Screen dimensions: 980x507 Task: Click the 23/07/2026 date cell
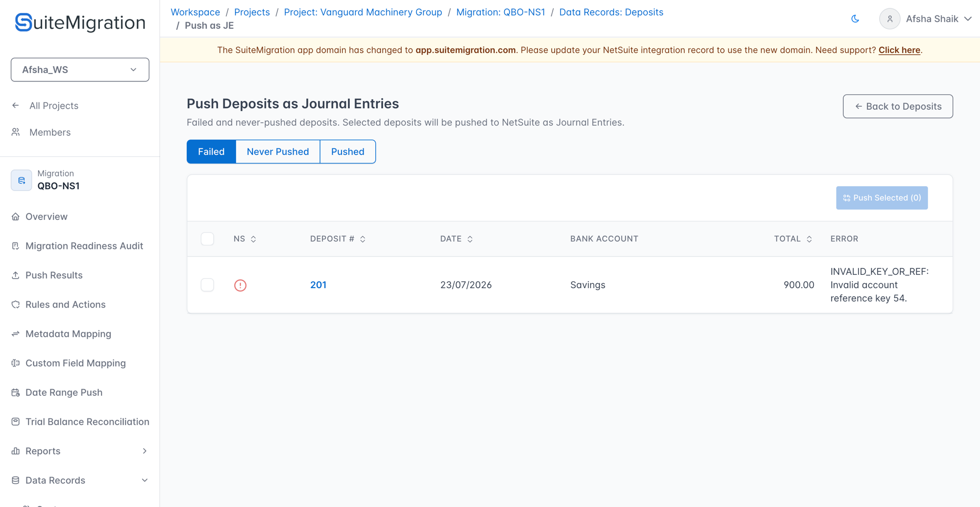coord(465,285)
